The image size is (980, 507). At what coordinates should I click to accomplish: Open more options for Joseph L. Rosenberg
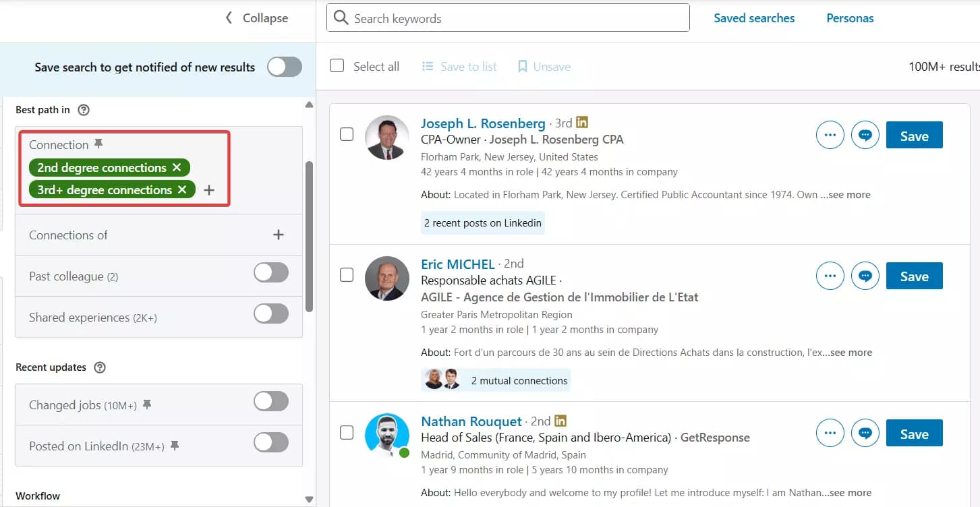click(830, 135)
